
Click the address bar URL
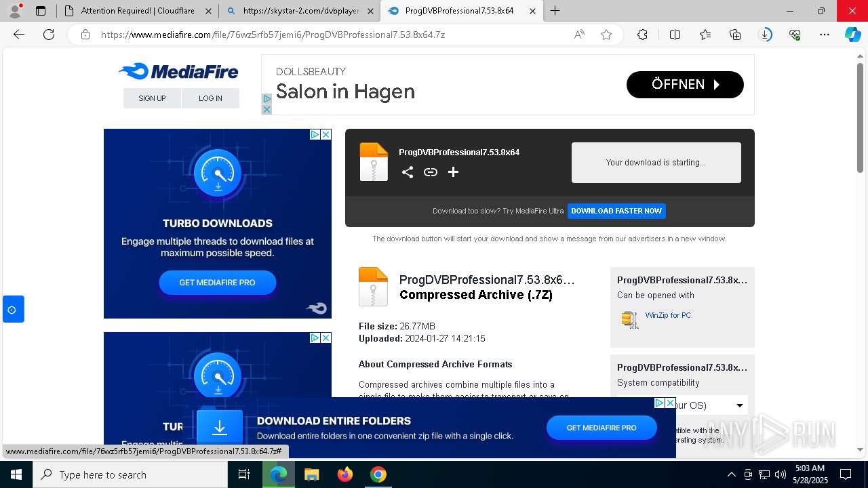[x=273, y=35]
